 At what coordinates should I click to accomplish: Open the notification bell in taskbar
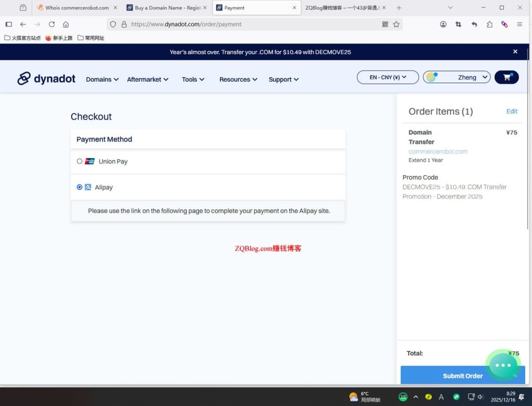pyautogui.click(x=522, y=397)
